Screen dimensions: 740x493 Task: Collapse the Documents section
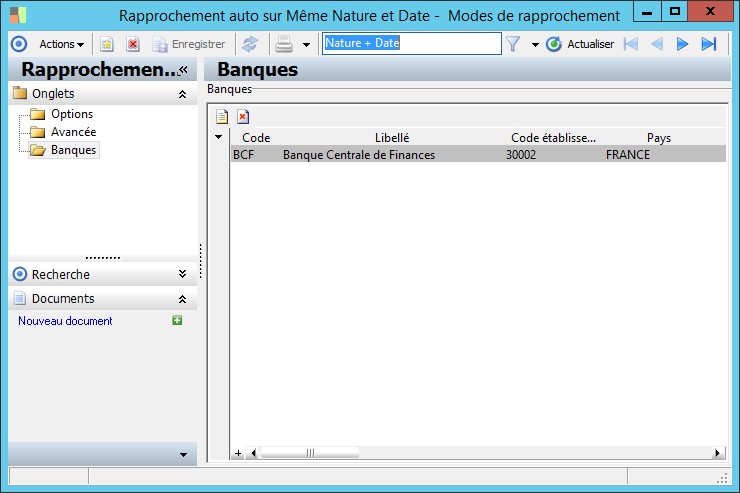[x=183, y=299]
